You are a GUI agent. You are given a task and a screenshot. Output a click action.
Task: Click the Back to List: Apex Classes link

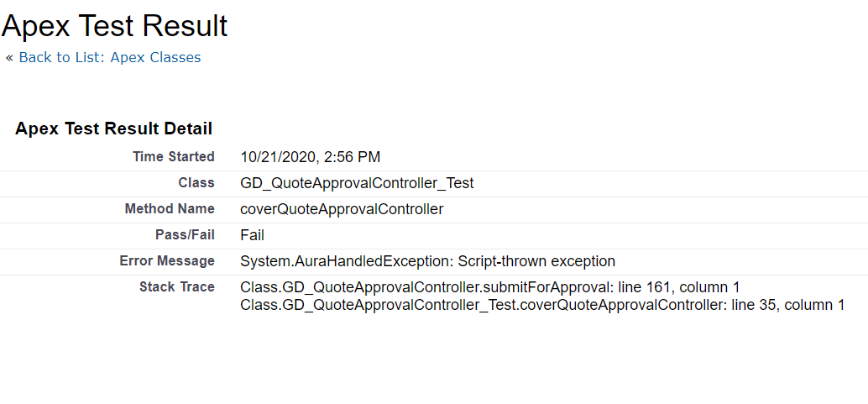[110, 58]
